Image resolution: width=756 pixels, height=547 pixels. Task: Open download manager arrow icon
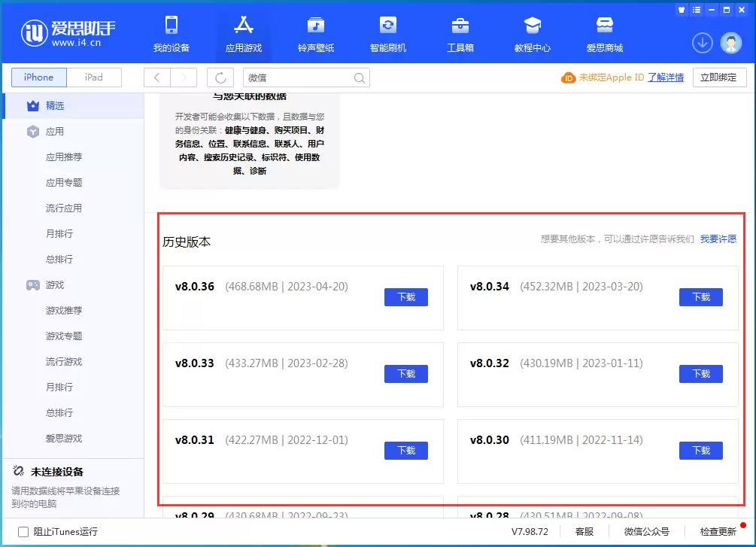point(703,43)
